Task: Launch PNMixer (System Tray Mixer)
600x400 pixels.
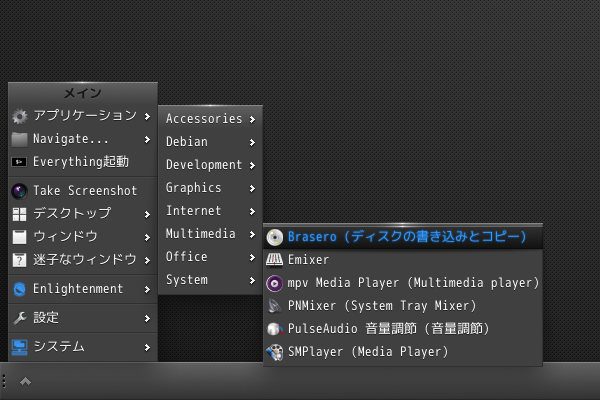Action: coord(403,306)
